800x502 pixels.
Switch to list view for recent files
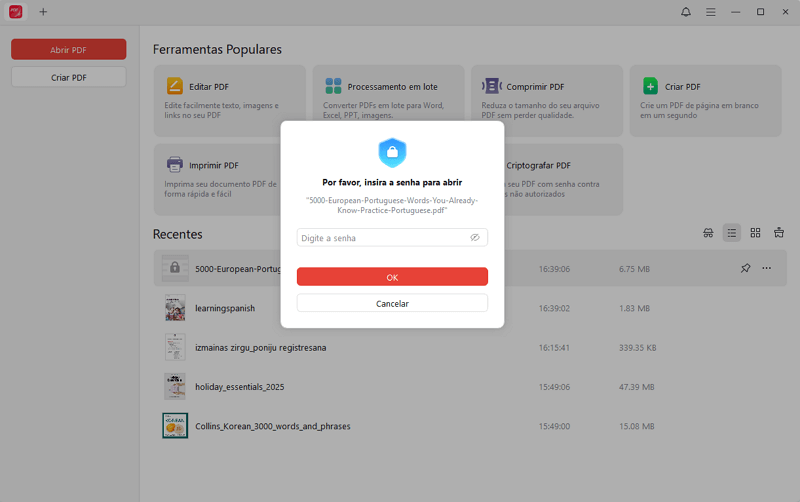(732, 233)
